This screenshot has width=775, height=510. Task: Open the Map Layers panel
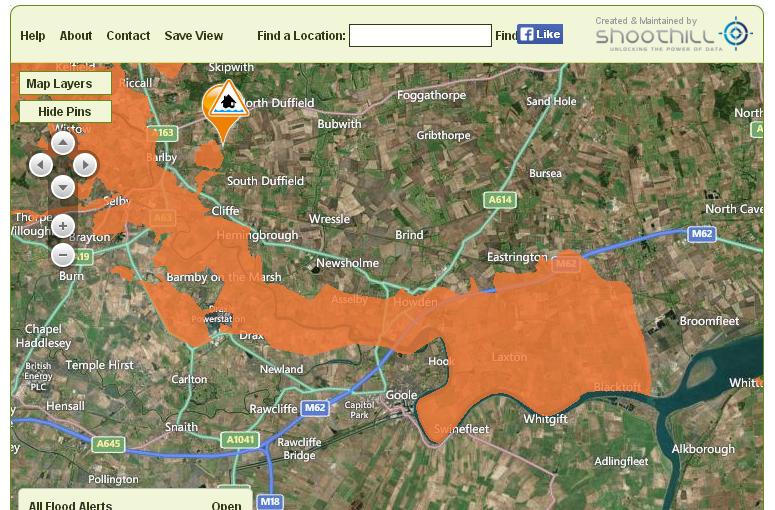click(x=65, y=84)
